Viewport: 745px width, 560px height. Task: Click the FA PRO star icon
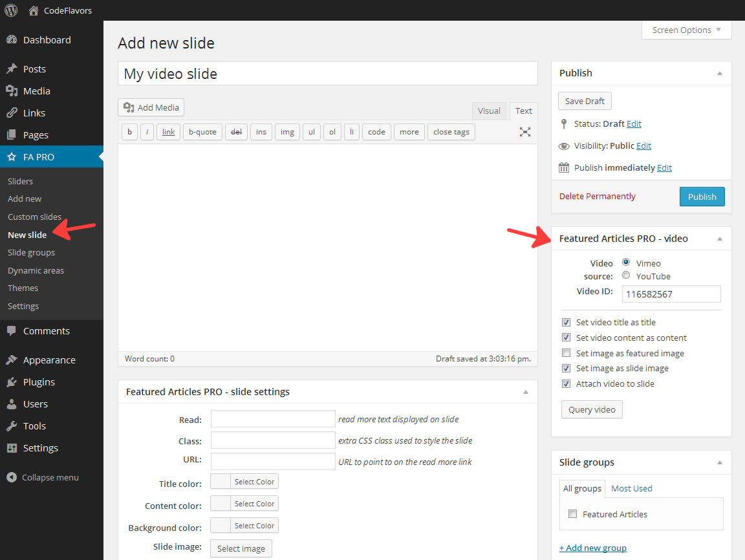click(12, 156)
